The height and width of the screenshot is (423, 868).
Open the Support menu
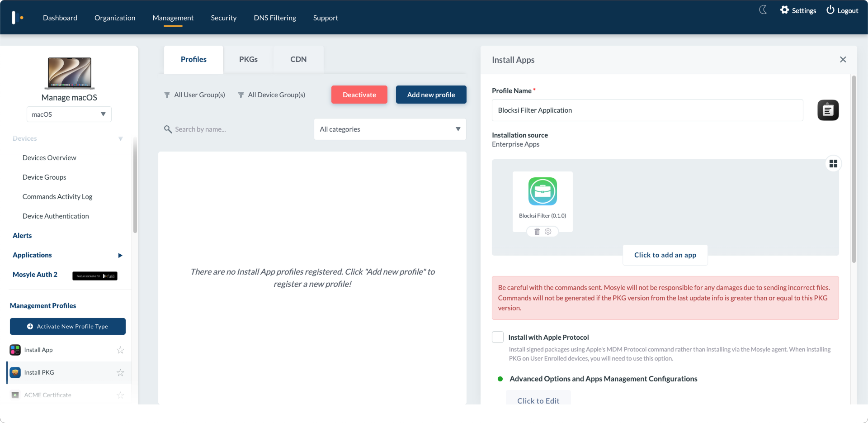(325, 18)
